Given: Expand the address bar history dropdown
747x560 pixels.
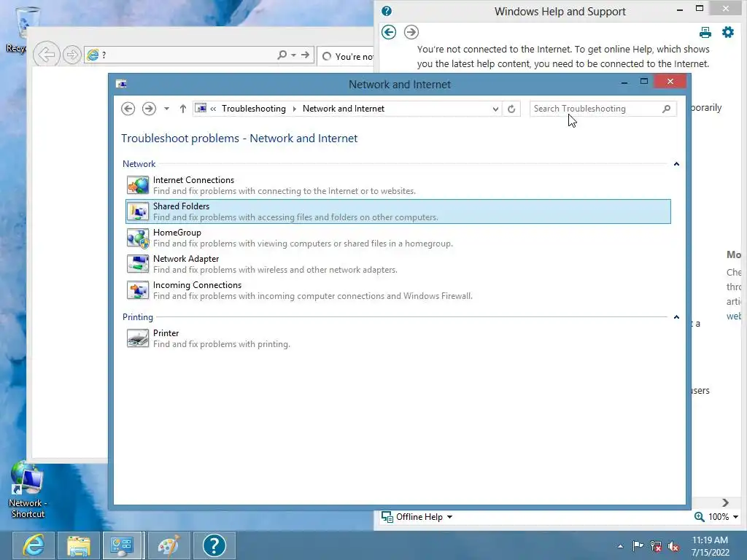Looking at the screenshot, I should click(x=495, y=109).
